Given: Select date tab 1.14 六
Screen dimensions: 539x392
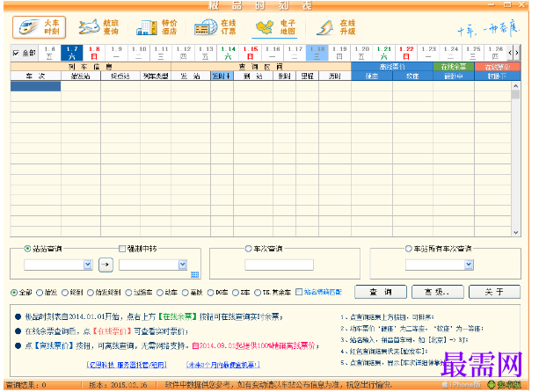Looking at the screenshot, I should point(229,53).
